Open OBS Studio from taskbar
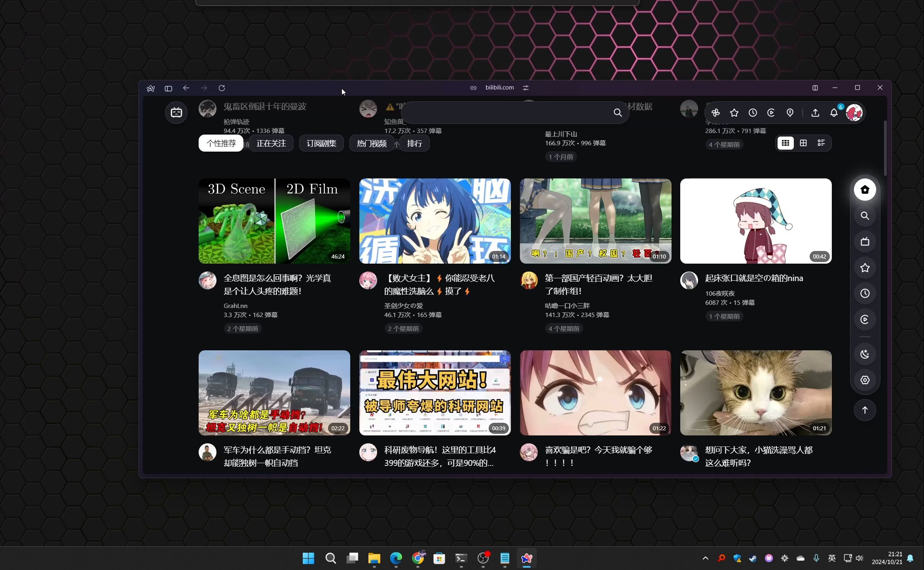The image size is (924, 570). (x=483, y=559)
